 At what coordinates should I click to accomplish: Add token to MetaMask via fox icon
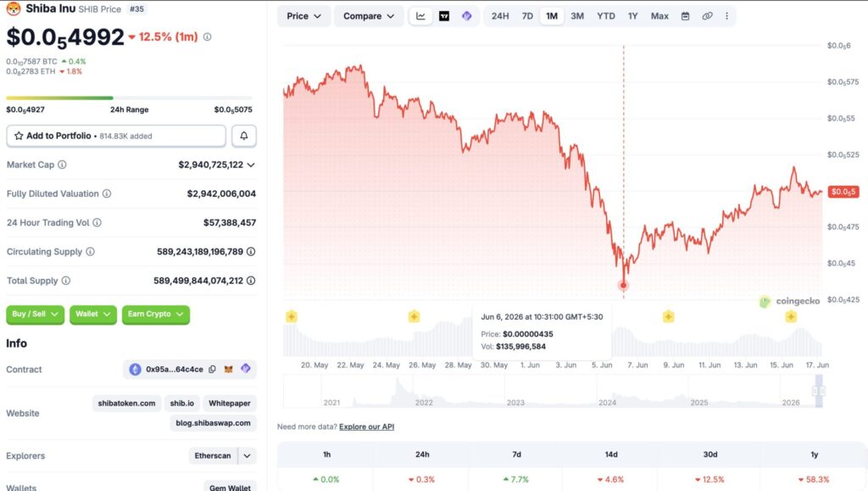228,369
